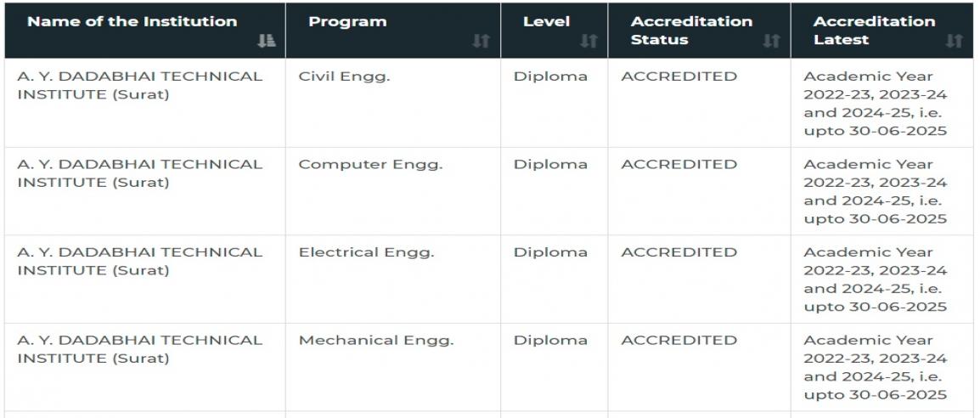The width and height of the screenshot is (980, 418).
Task: Click sort icon in Name of the Institution column
Action: pyautogui.click(x=267, y=42)
